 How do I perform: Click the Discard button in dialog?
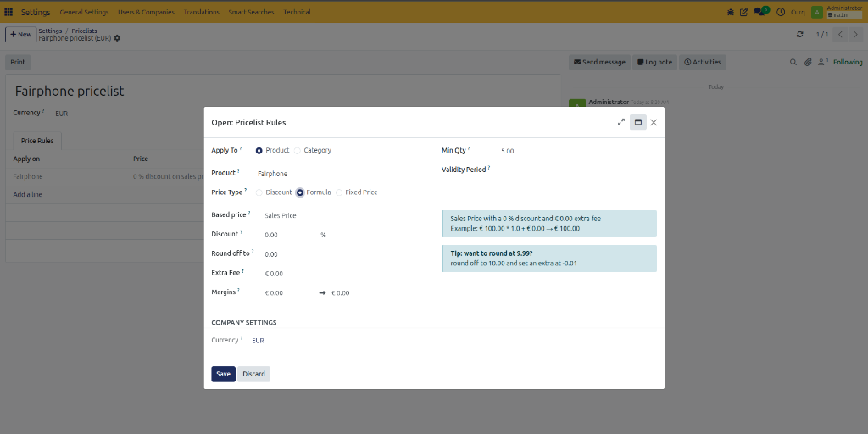(254, 374)
